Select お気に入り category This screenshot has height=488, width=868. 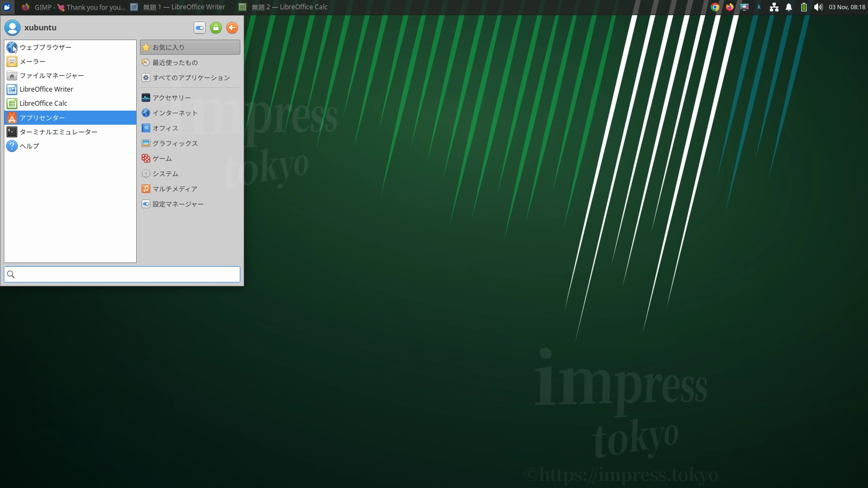click(190, 47)
